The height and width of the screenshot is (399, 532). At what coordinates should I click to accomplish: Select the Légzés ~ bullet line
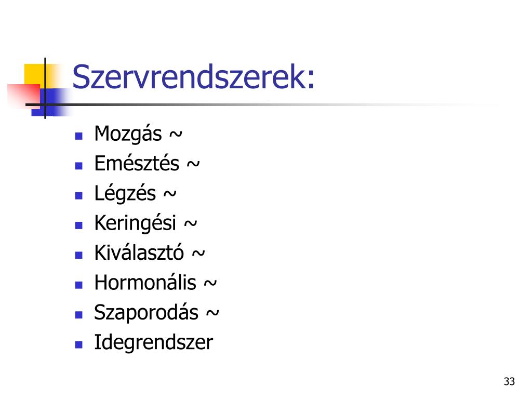pyautogui.click(x=136, y=194)
